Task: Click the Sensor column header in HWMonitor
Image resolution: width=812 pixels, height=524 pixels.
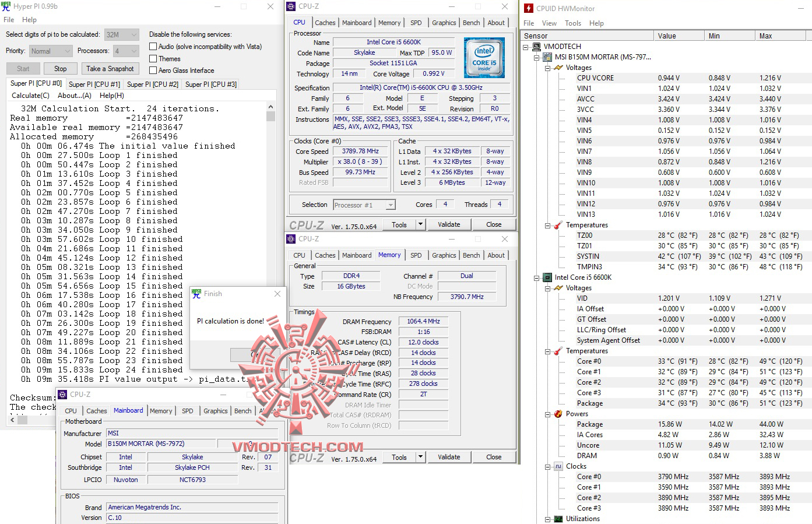Action: (588, 36)
